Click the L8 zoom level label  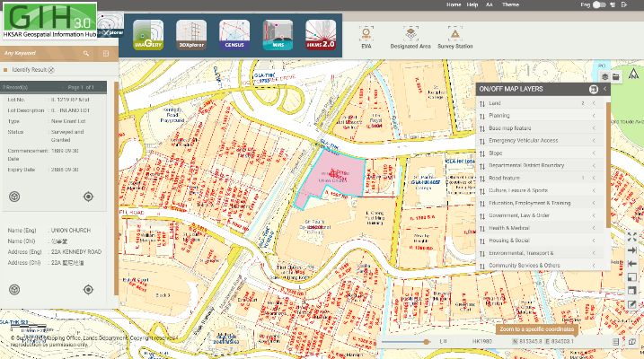[x=443, y=341]
